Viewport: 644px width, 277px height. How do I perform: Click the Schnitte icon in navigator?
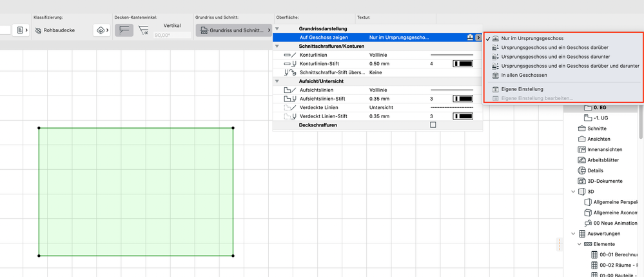click(581, 128)
